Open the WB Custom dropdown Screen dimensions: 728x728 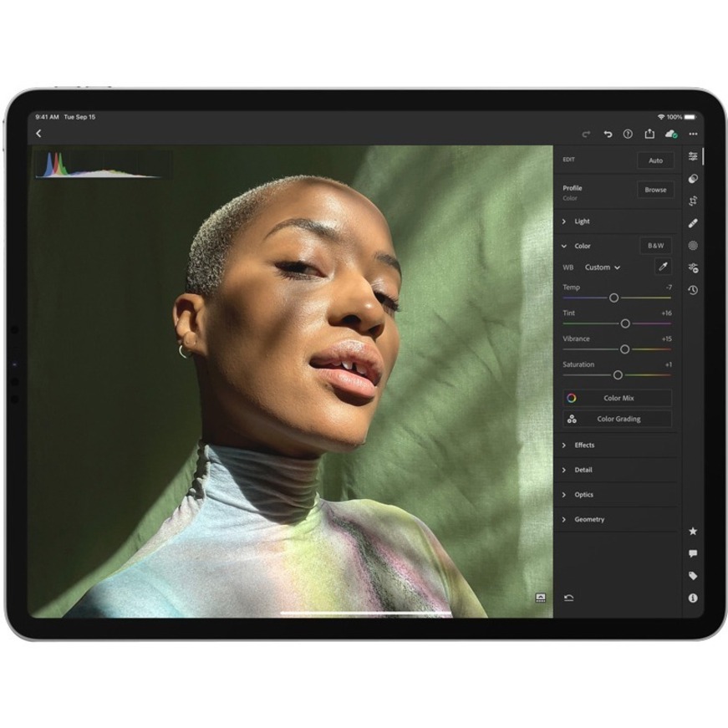[602, 267]
